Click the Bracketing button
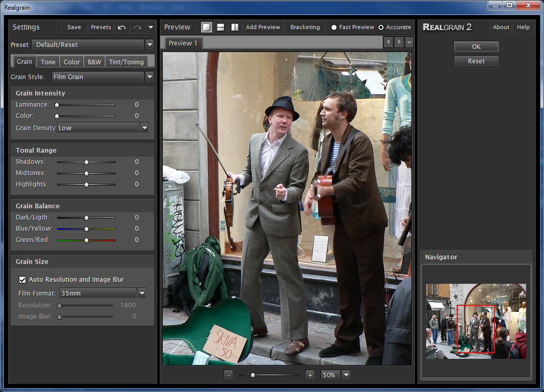The image size is (544, 392). click(x=305, y=27)
